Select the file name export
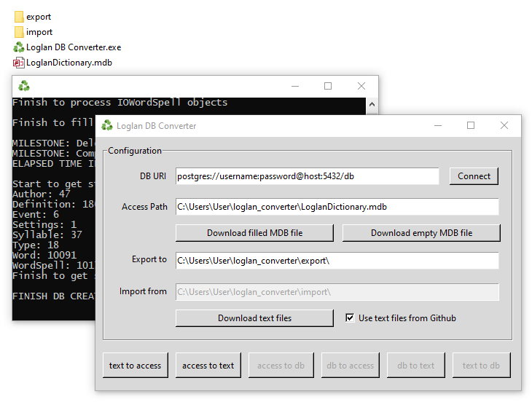 pos(39,17)
